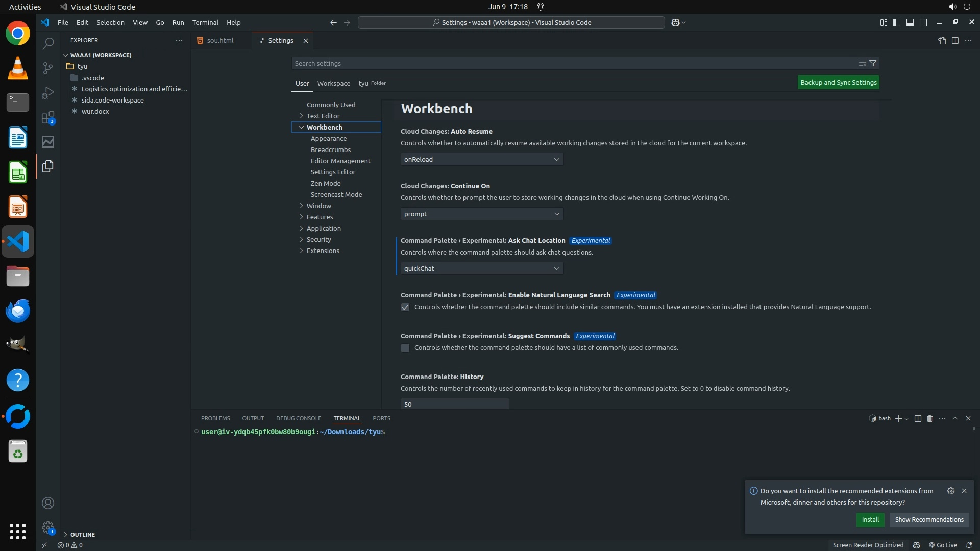Split the terminal panel
This screenshot has width=980, height=551.
(917, 418)
